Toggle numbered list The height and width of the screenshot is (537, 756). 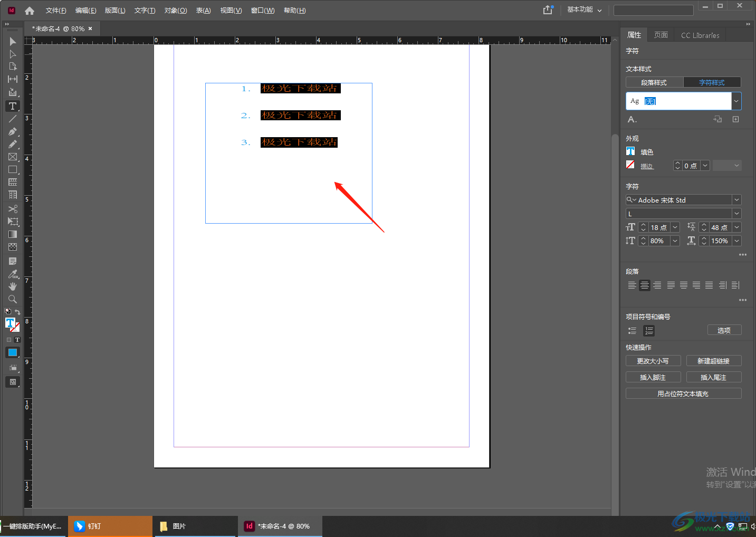click(x=649, y=331)
